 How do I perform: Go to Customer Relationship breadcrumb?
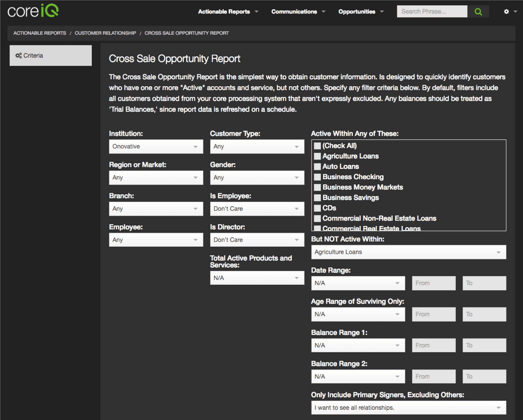click(x=105, y=33)
